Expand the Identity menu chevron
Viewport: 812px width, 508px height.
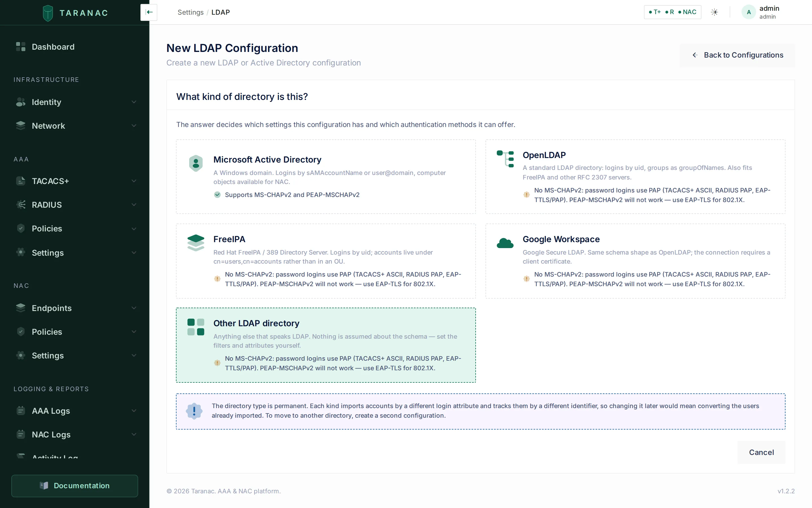coord(134,102)
